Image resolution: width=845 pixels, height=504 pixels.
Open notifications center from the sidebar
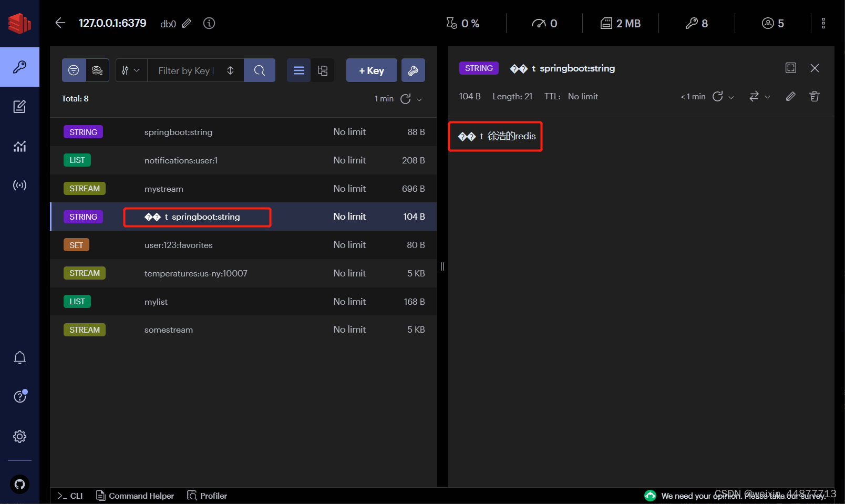19,357
